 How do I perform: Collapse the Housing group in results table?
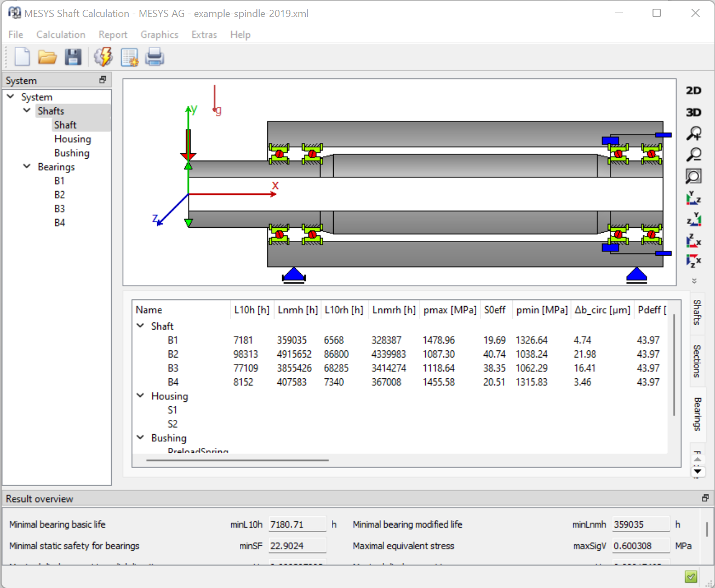(x=140, y=395)
